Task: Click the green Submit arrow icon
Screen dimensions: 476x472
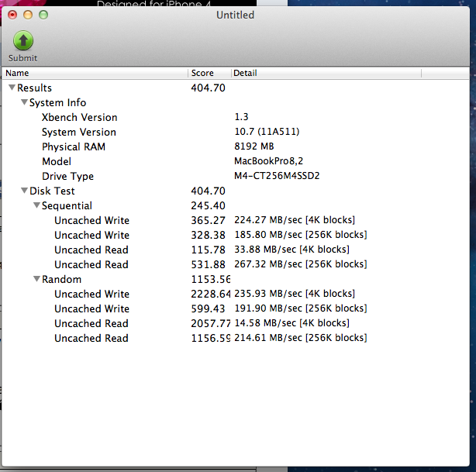Action: pos(23,40)
